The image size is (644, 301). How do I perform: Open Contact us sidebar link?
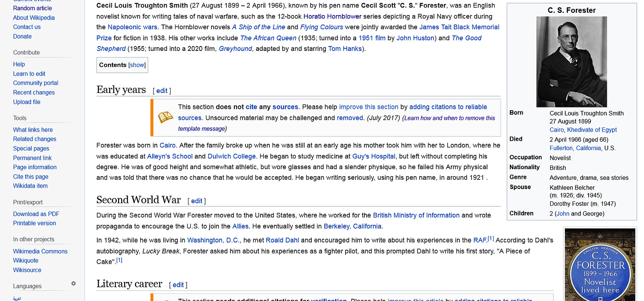coord(27,27)
